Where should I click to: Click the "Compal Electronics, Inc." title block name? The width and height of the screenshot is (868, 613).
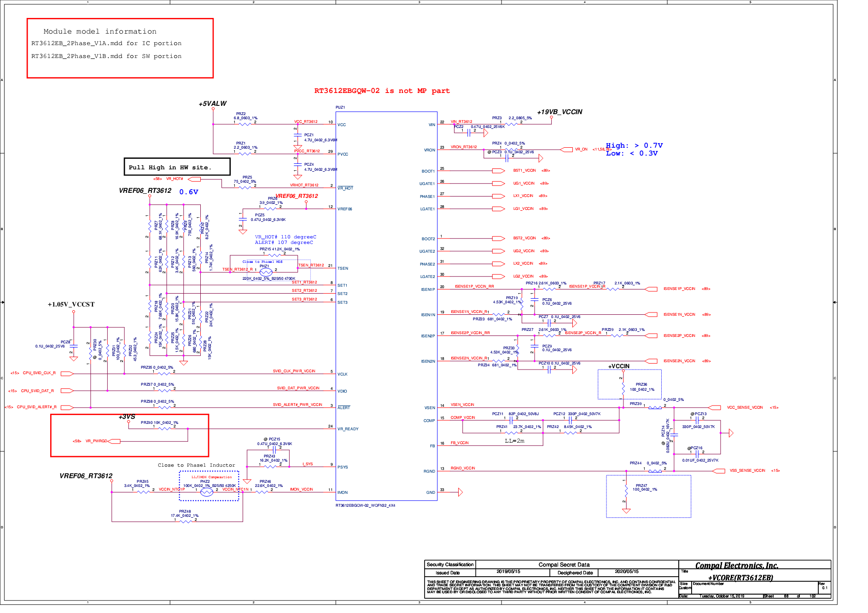[x=737, y=566]
